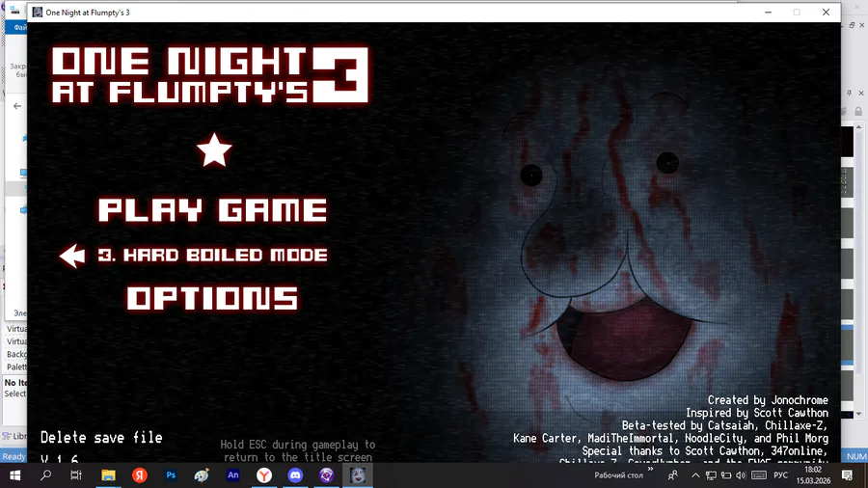
Task: Open Adobe Animate from the taskbar
Action: coord(233,475)
